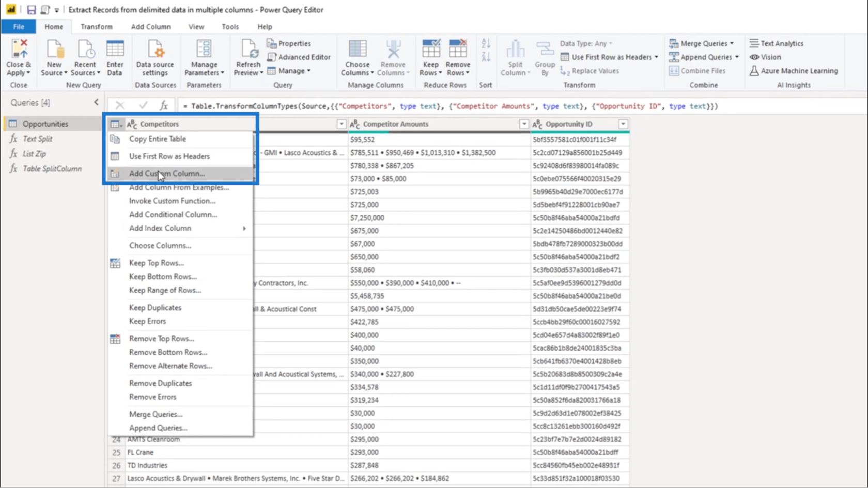Click the Recent Sources icon
Screen dimensions: 868x488
pos(85,50)
